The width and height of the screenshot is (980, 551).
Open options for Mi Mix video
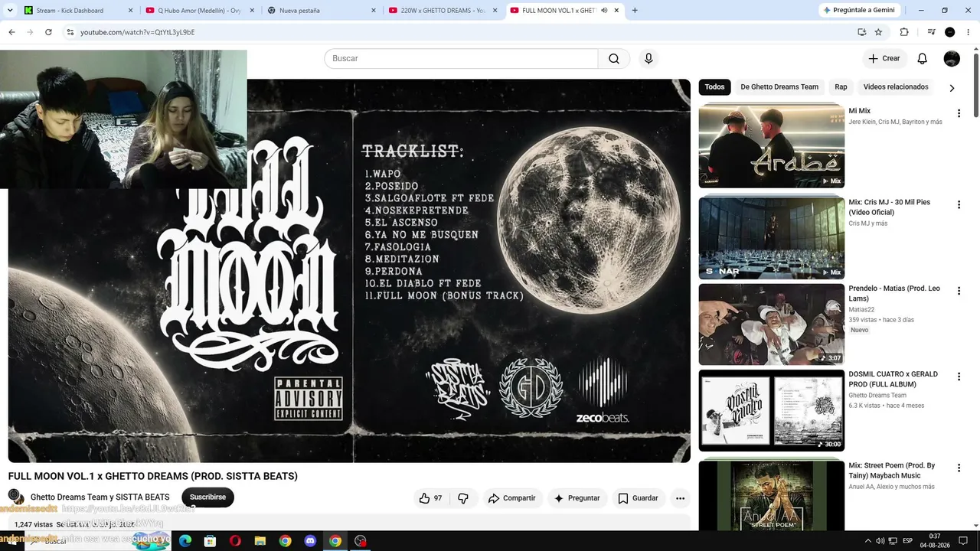pos(958,113)
